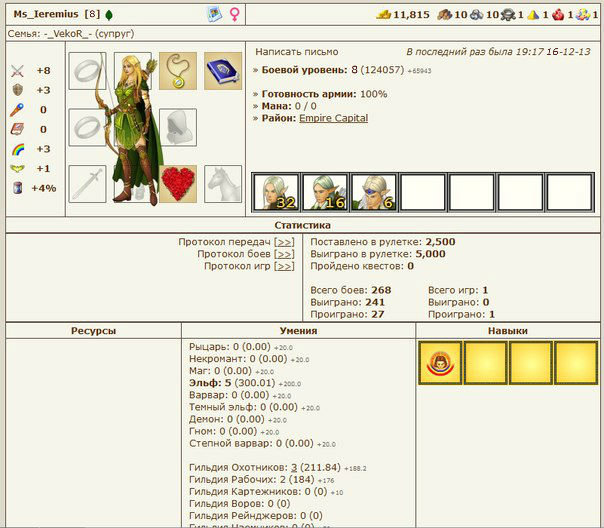Click the Боевой уровень text
The width and height of the screenshot is (604, 528).
[x=305, y=70]
